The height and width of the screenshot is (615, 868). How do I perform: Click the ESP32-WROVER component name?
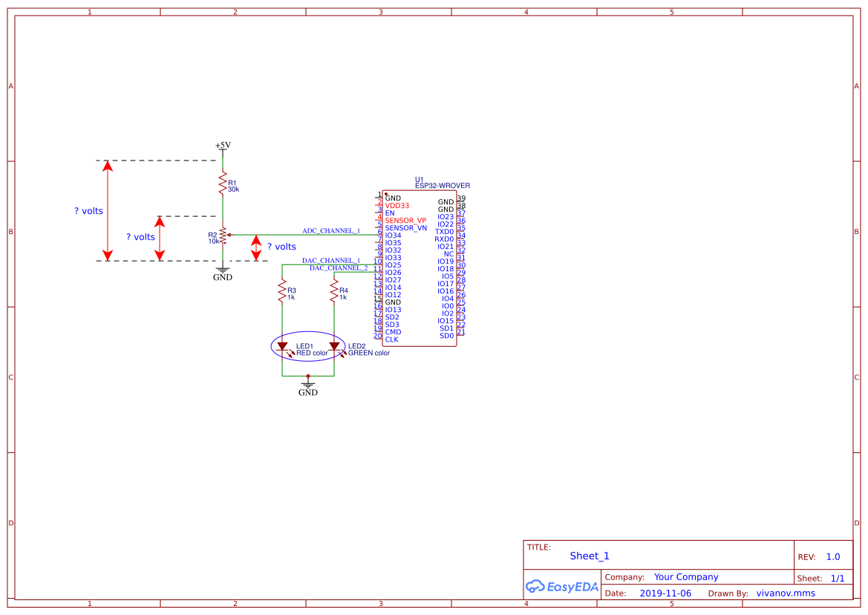pos(442,186)
